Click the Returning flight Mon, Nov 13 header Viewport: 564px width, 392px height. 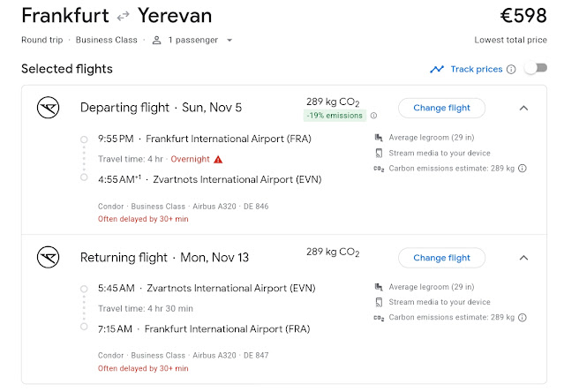164,258
